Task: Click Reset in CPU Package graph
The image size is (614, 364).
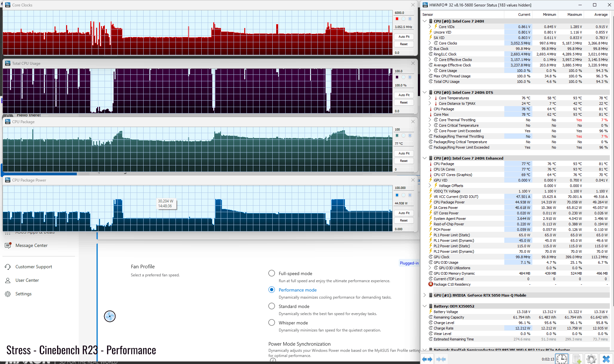Action: tap(404, 161)
